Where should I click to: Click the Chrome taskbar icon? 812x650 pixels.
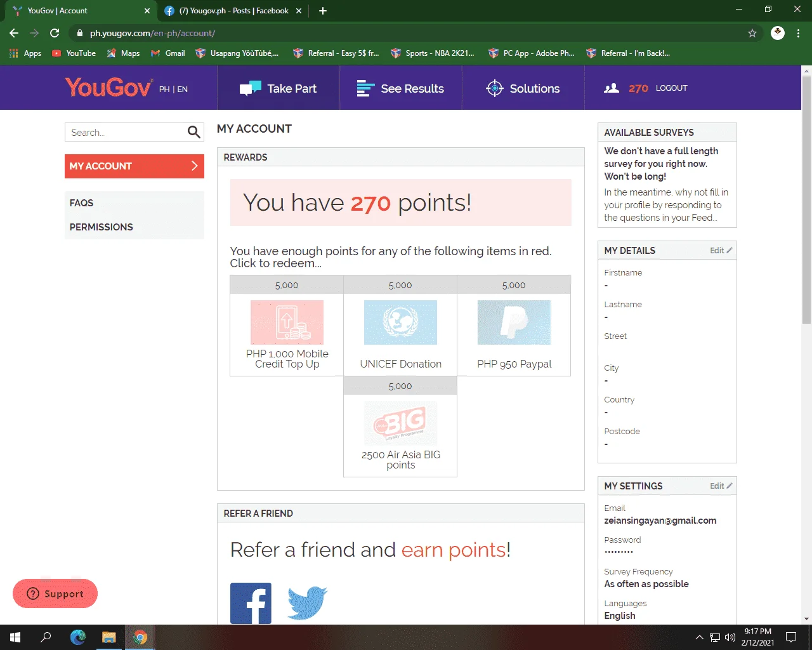tap(140, 637)
